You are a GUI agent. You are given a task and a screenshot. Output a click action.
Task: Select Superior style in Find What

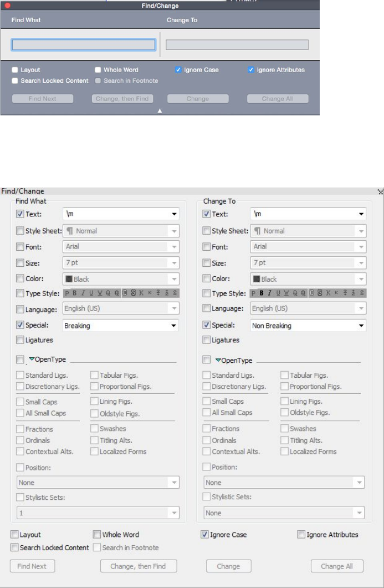175,293
